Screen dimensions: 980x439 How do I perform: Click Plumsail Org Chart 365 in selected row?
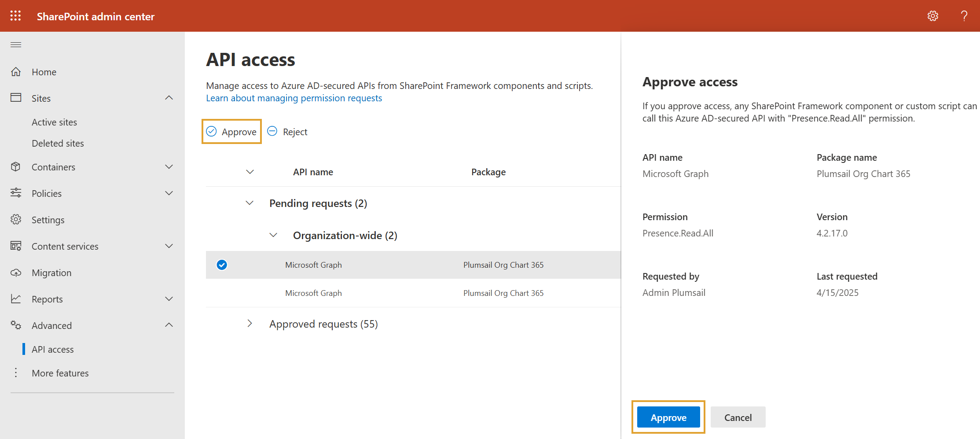(503, 265)
